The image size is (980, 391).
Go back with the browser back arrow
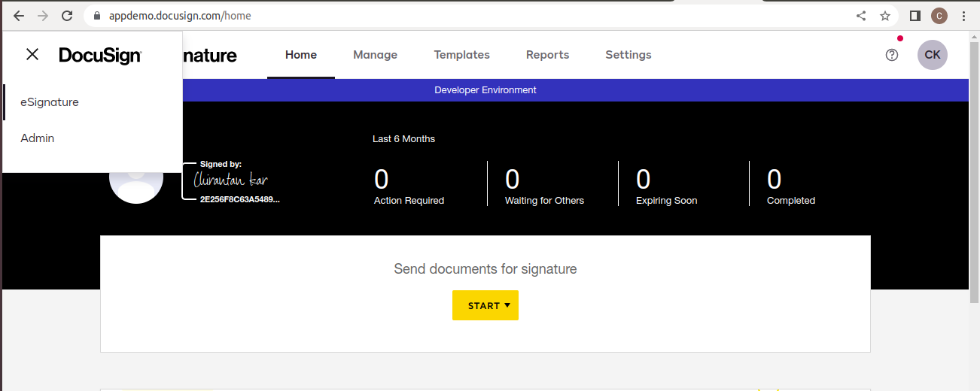pyautogui.click(x=19, y=16)
